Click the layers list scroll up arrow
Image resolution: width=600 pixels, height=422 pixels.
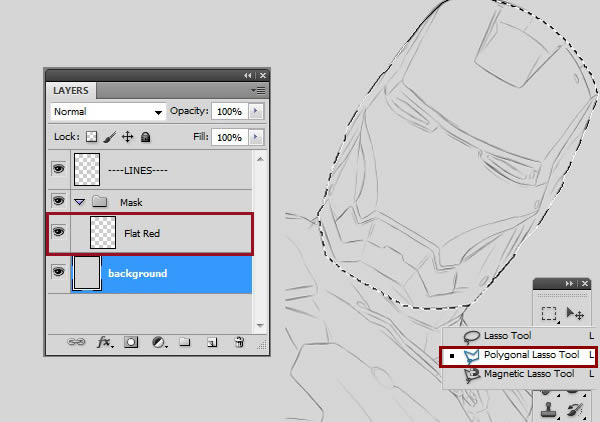point(260,159)
